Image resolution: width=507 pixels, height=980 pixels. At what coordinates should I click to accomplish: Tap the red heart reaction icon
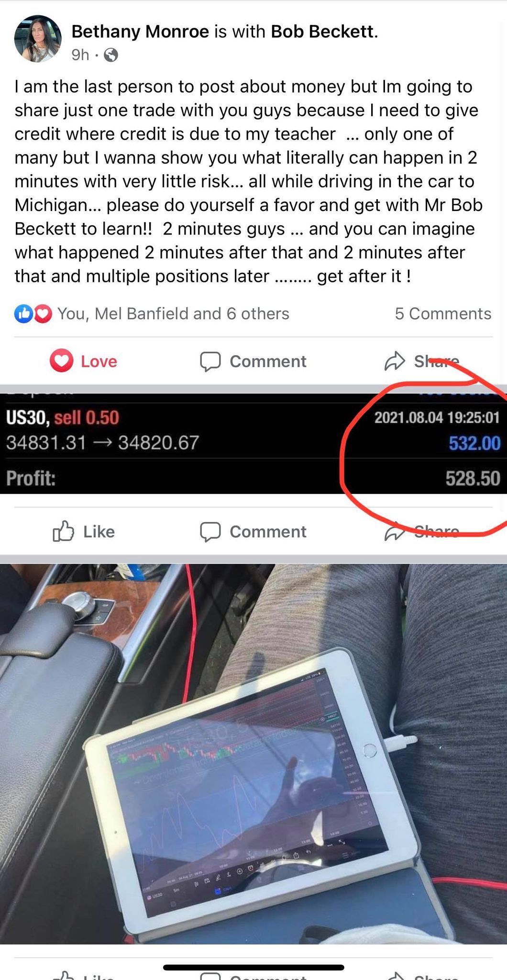coord(43,314)
